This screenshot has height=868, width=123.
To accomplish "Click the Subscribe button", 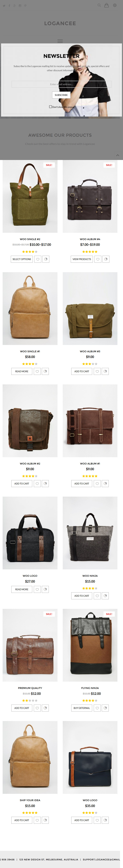I will pyautogui.click(x=61, y=95).
